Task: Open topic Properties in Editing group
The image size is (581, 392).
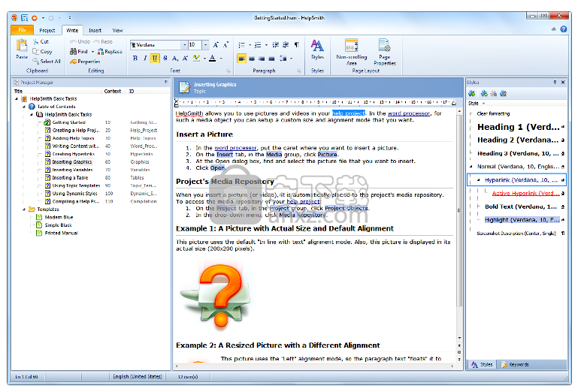Action: (85, 62)
